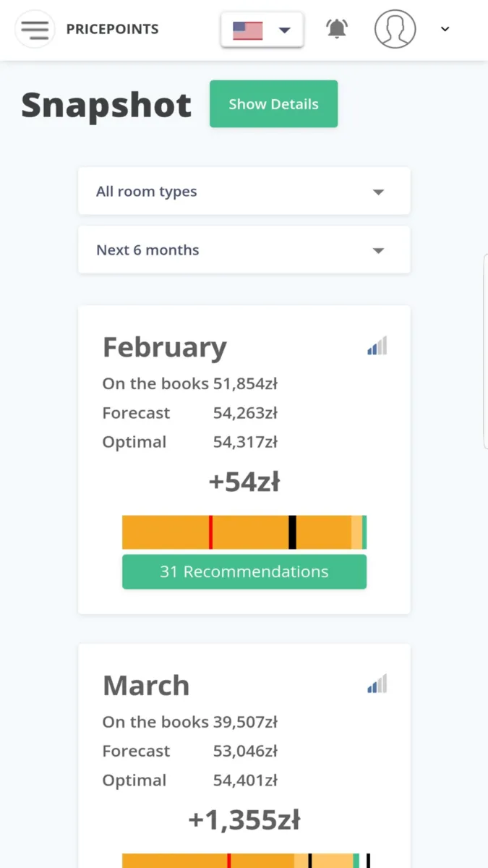488x868 pixels.
Task: Expand the account menu chevron
Action: pos(445,29)
